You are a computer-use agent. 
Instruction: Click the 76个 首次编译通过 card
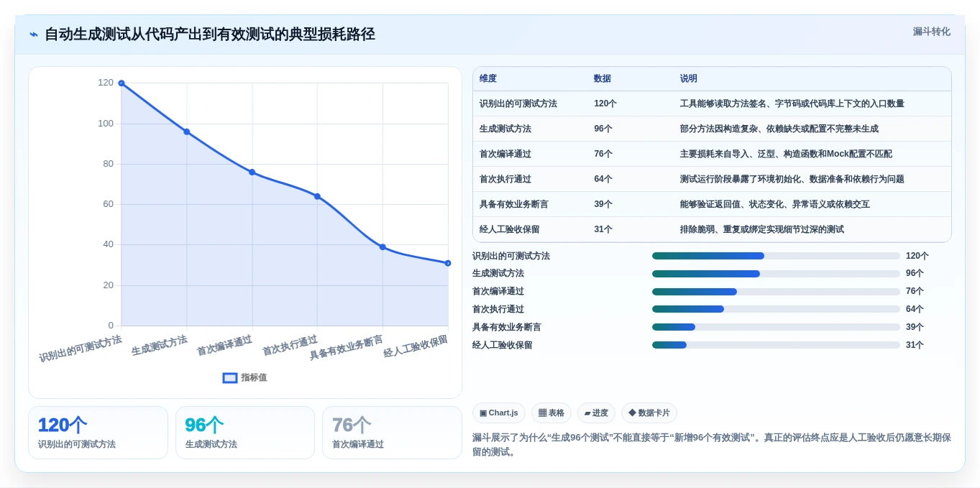click(x=392, y=433)
